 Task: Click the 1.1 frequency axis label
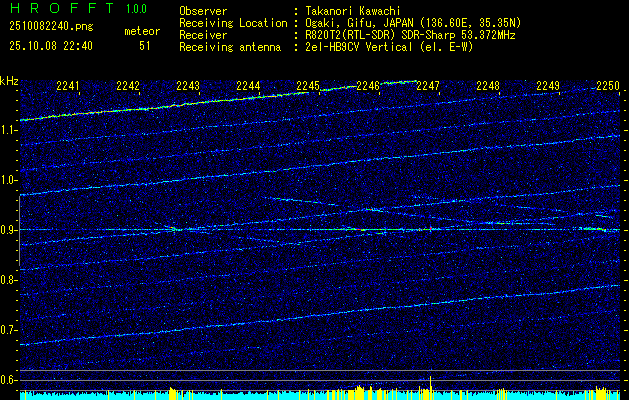tap(9, 130)
